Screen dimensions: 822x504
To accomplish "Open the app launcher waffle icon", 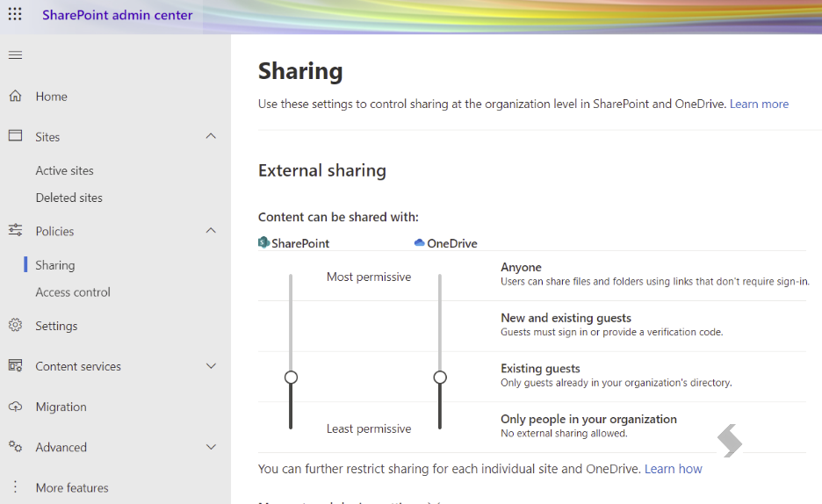I will [15, 14].
